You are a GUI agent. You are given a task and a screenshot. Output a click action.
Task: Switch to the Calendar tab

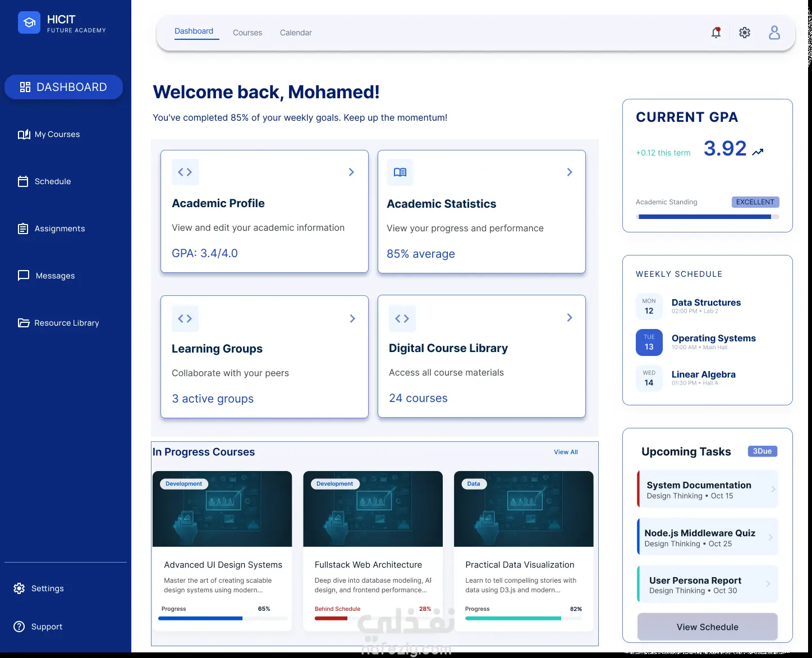click(296, 33)
